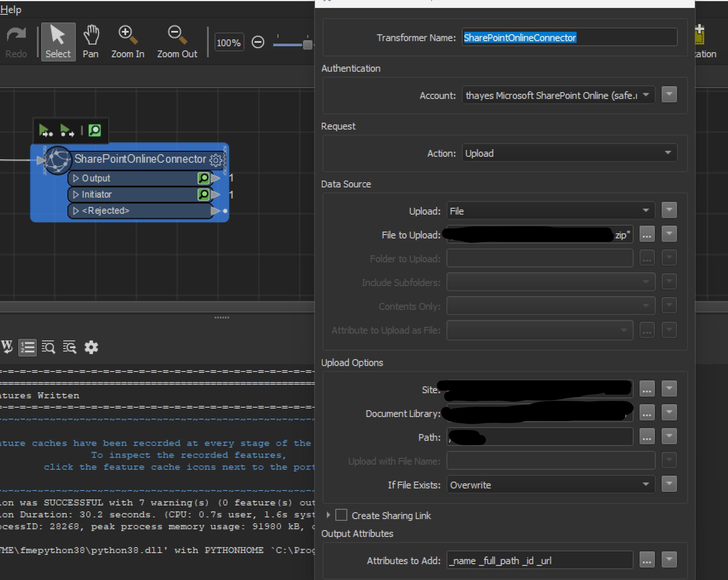Click the File to Upload path field
Screen dimensions: 728x580
point(539,235)
